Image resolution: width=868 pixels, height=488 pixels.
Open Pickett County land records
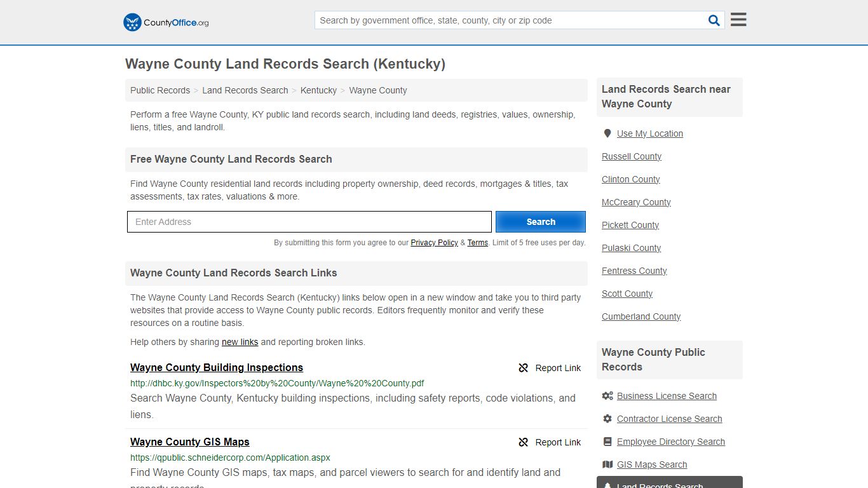(630, 225)
